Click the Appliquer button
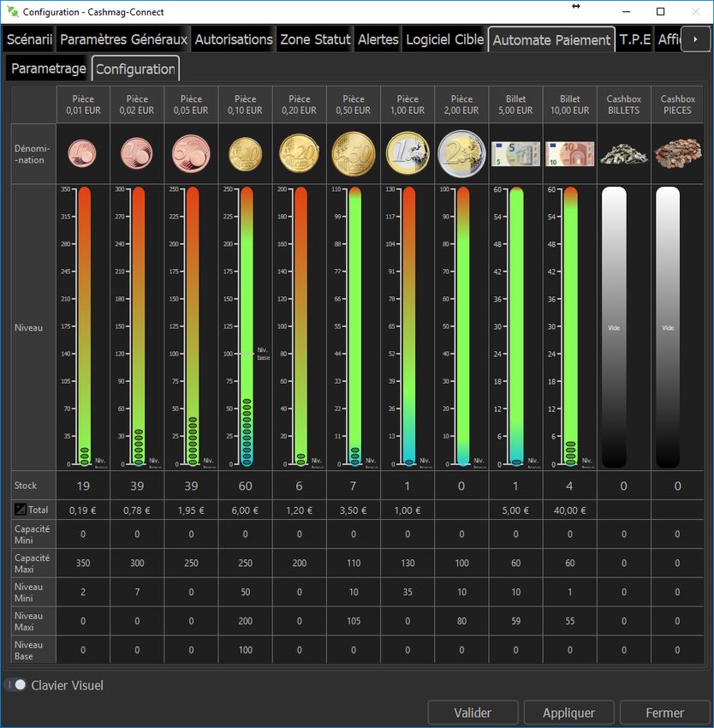The height and width of the screenshot is (728, 714). [568, 713]
